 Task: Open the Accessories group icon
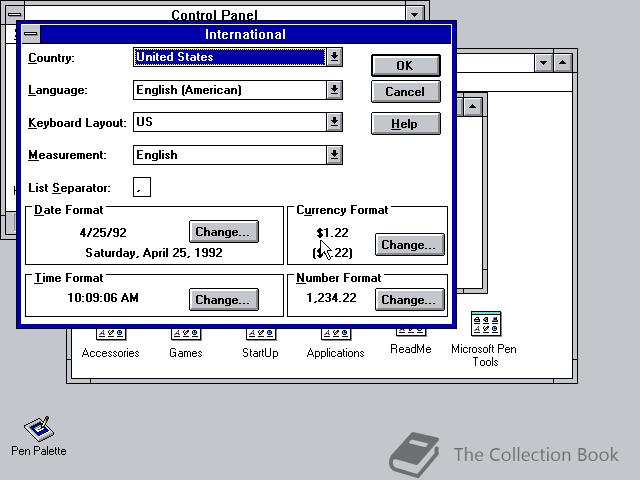coord(111,344)
